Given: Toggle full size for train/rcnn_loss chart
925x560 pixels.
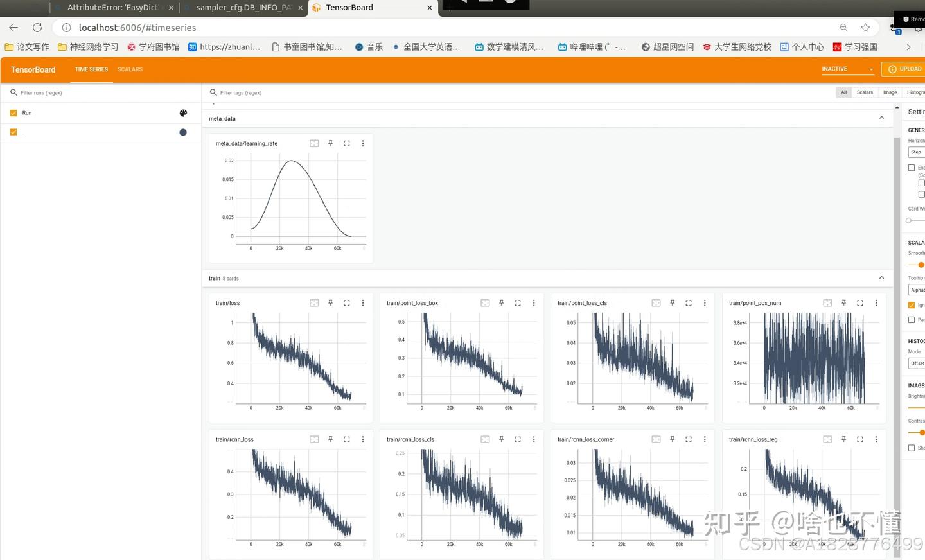Looking at the screenshot, I should point(347,439).
